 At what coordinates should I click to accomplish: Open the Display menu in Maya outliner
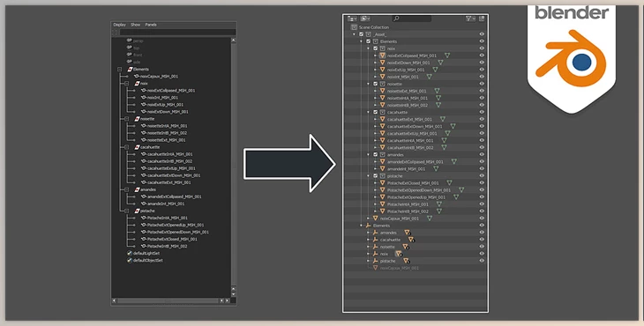[x=119, y=25]
